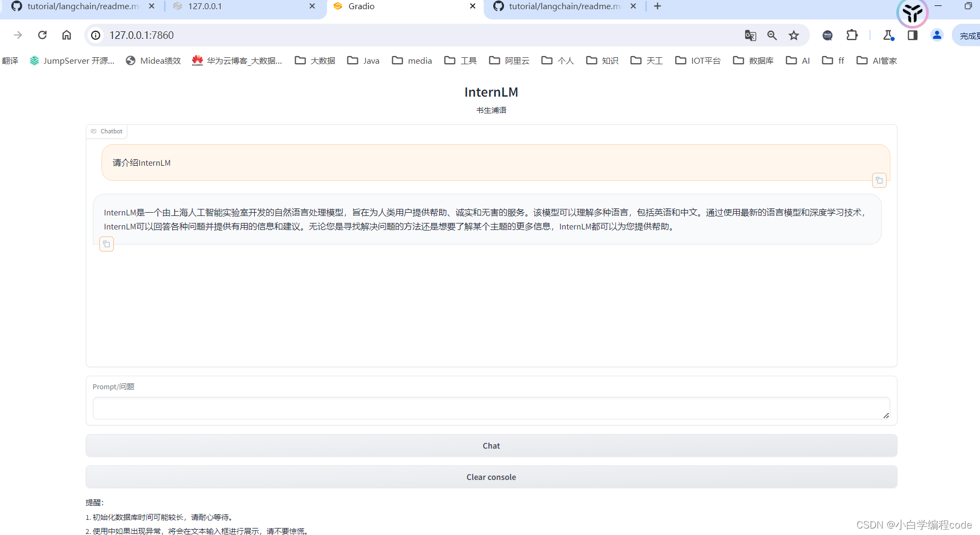
Task: Open the user profile avatar
Action: (x=937, y=35)
